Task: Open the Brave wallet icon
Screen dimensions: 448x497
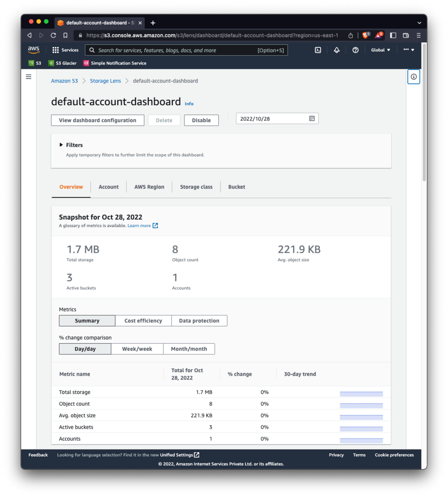Action: [x=406, y=35]
